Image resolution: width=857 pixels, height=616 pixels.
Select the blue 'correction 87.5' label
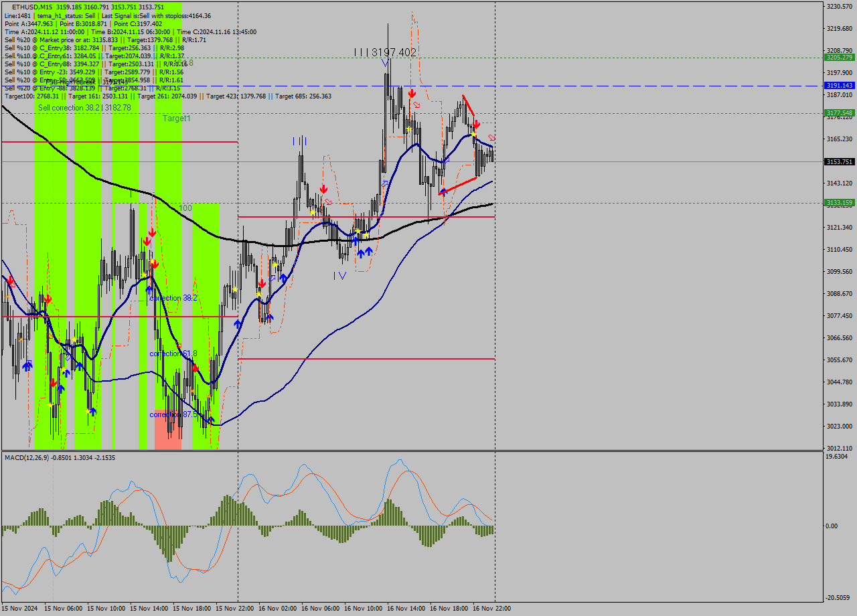173,414
